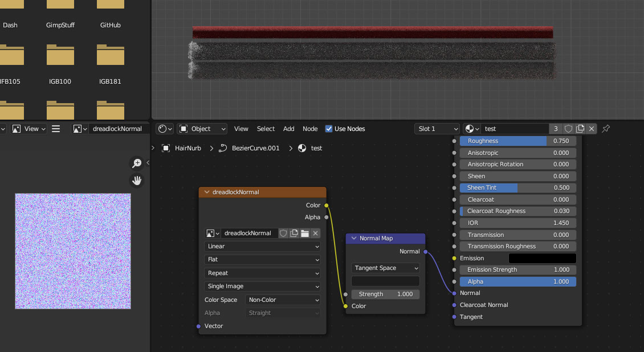
Task: Pin the node tree with the pin icon
Action: point(606,129)
